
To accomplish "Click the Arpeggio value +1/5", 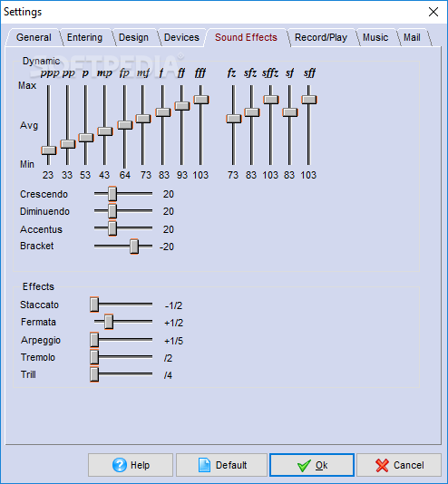I will click(173, 341).
